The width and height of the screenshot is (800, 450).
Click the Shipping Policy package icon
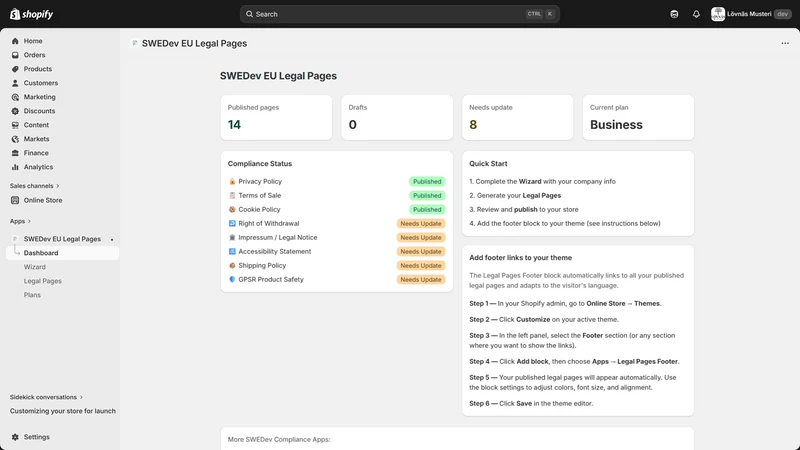pyautogui.click(x=232, y=266)
